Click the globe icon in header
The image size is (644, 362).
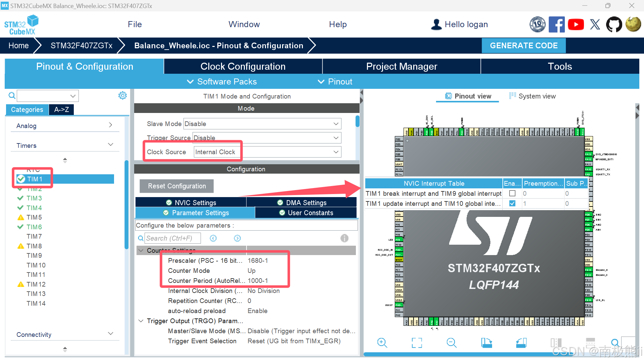click(633, 24)
